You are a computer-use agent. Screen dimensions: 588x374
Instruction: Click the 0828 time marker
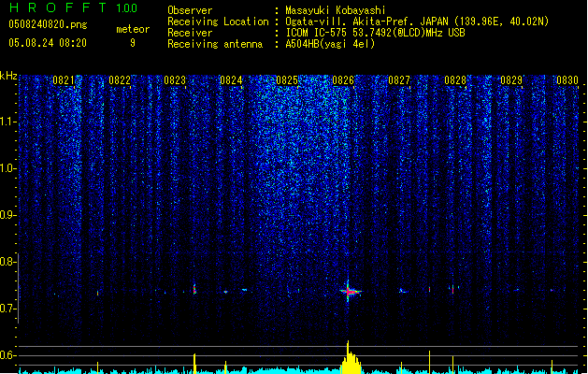[455, 80]
